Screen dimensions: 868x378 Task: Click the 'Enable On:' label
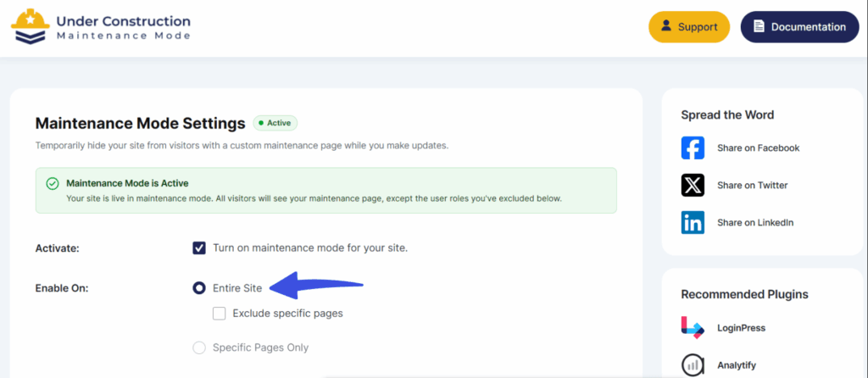(62, 288)
